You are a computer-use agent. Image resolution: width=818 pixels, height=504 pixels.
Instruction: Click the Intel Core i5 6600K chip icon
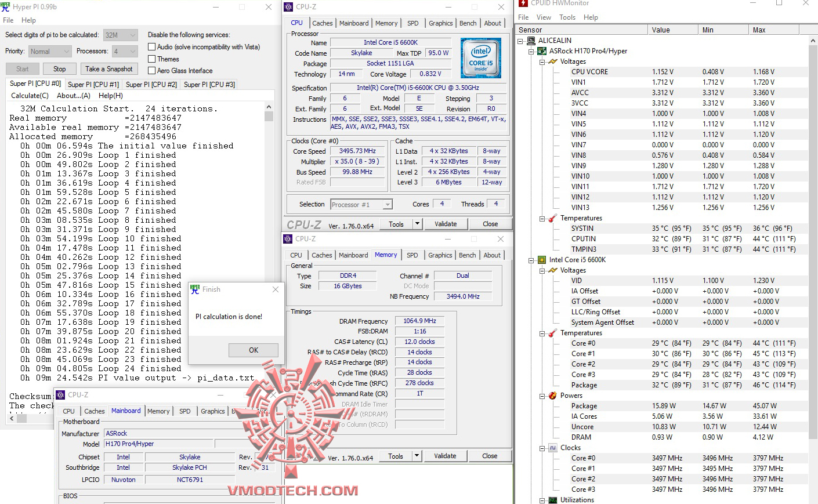point(542,260)
